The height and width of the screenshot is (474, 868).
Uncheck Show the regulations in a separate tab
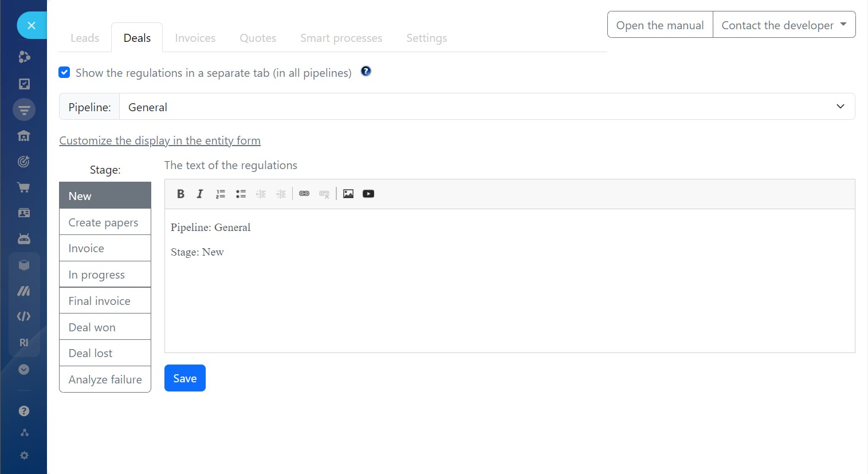65,73
